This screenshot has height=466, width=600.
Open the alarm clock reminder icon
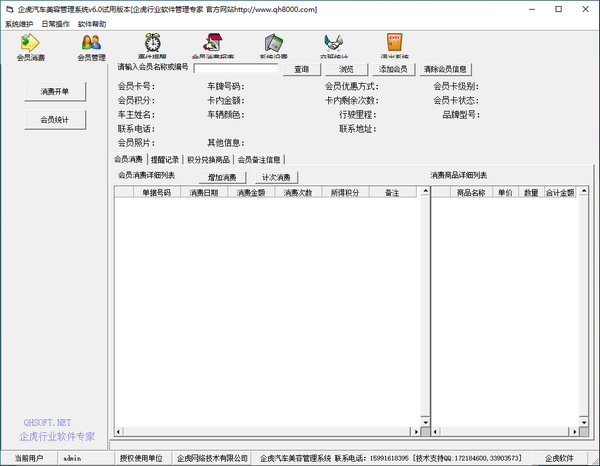click(x=152, y=45)
